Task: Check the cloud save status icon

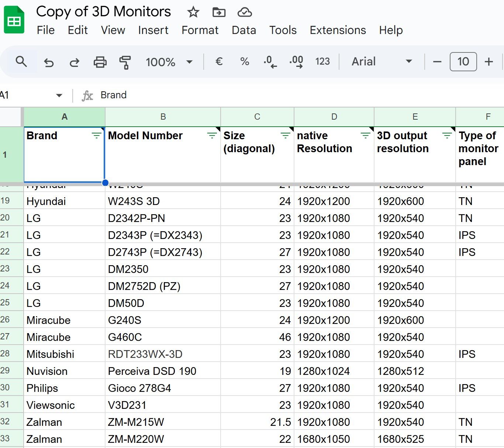Action: (245, 12)
